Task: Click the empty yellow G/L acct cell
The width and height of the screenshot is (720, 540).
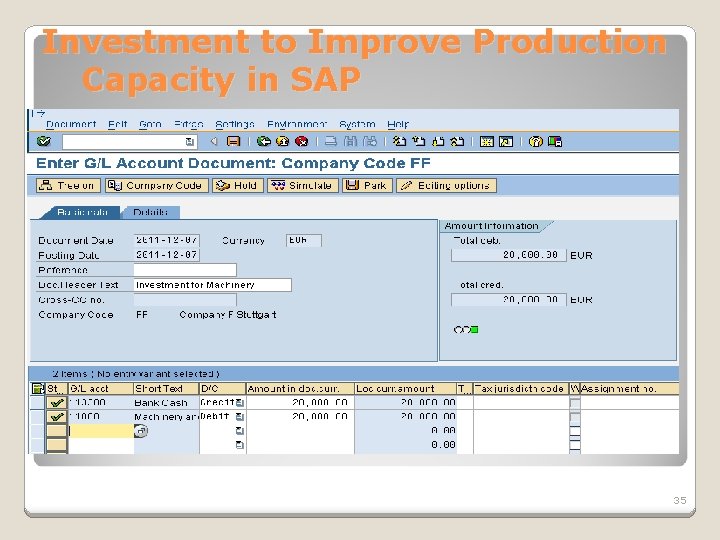Action: (x=101, y=431)
